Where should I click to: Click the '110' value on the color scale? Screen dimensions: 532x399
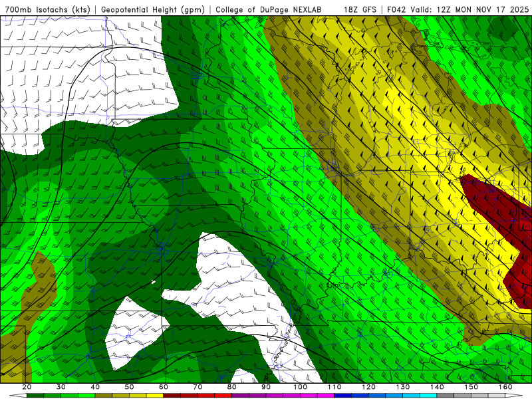[334, 387]
